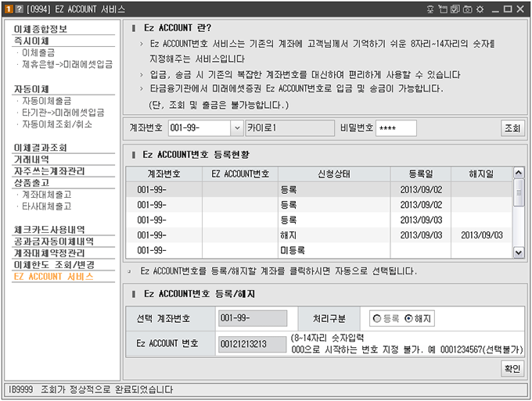Select 계좌대체출고 submenu item

(46, 195)
